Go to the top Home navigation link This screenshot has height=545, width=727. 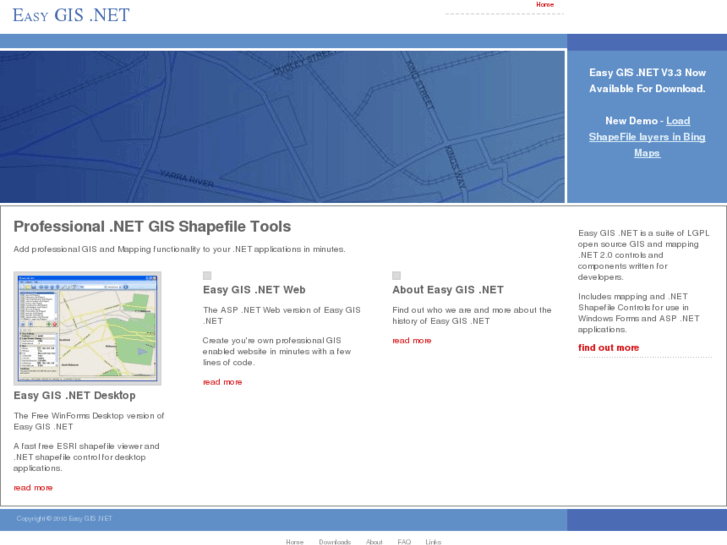click(545, 5)
